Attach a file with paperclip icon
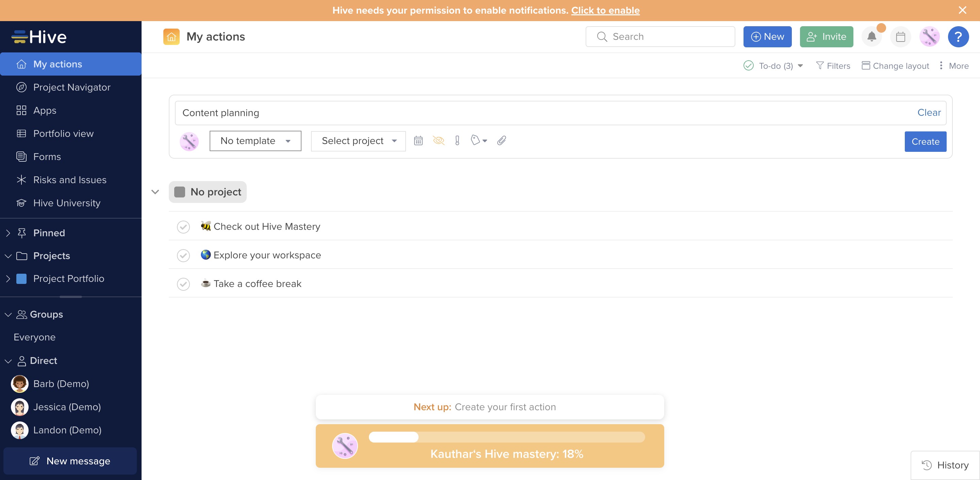This screenshot has width=980, height=480. (x=502, y=141)
